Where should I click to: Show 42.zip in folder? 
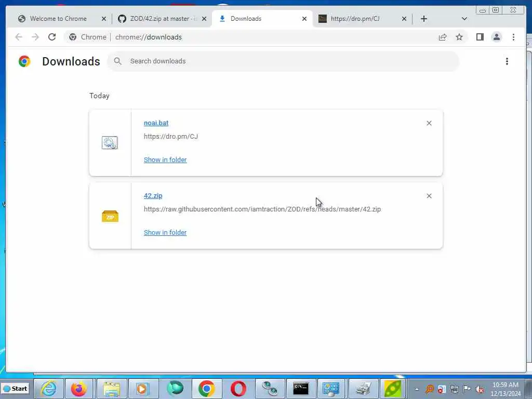[x=165, y=232]
